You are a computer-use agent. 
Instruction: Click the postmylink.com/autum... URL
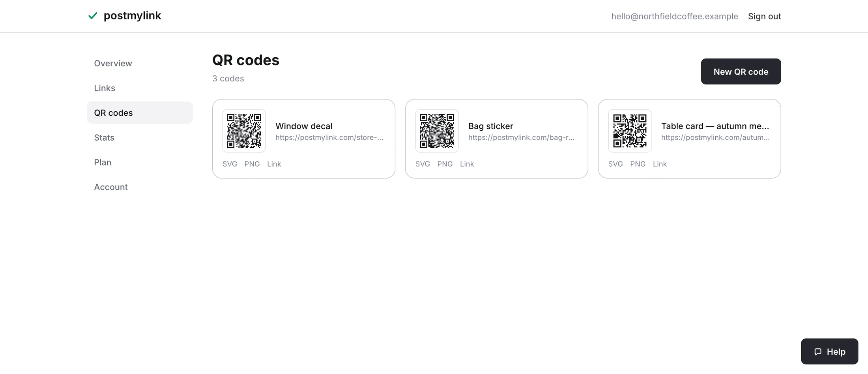point(716,137)
